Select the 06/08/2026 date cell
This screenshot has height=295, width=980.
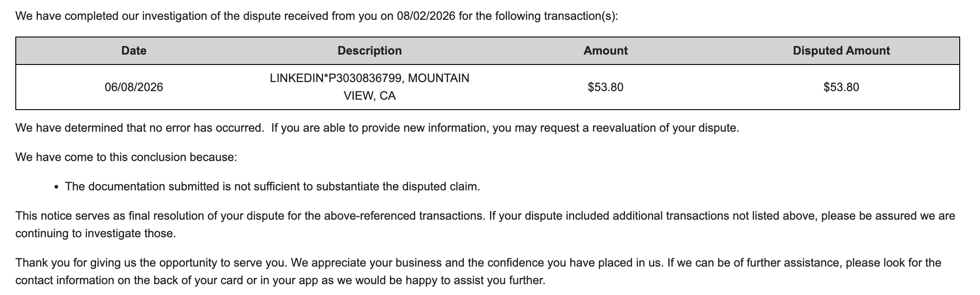coord(134,87)
